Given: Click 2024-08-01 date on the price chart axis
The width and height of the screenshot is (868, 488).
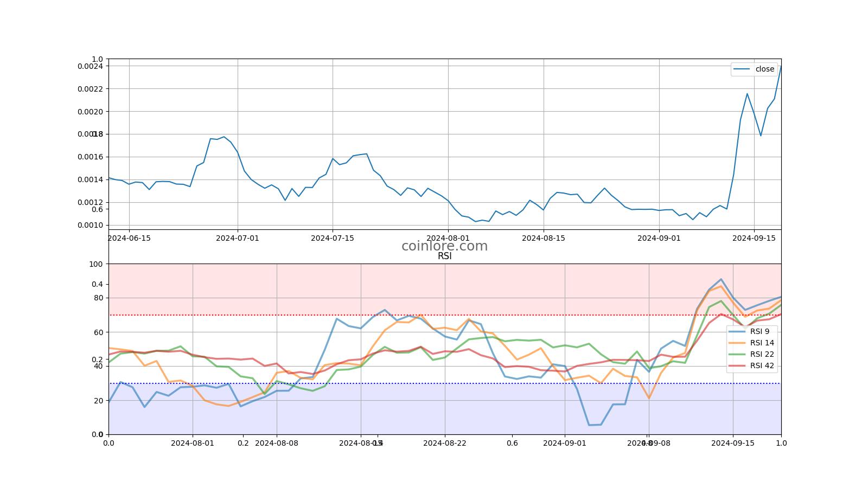Looking at the screenshot, I should pyautogui.click(x=448, y=238).
